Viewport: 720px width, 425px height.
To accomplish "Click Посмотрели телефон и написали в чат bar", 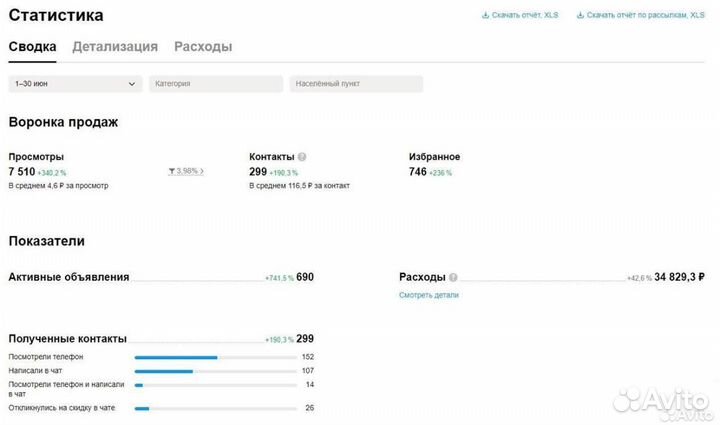I will pos(215,385).
